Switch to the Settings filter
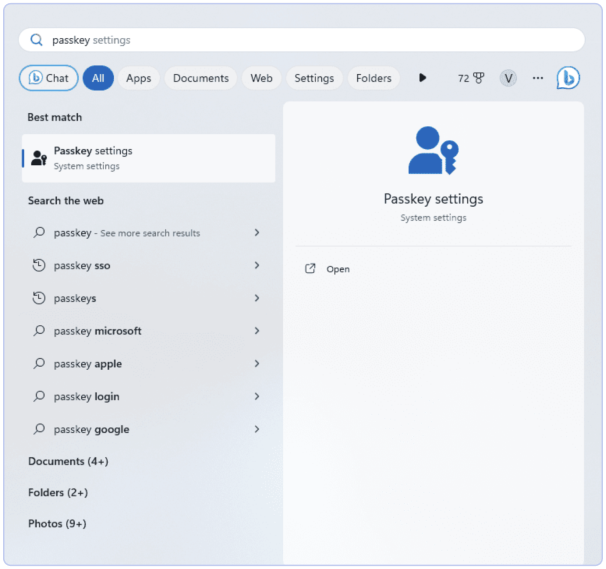Screen dimensions: 606x569 click(314, 78)
